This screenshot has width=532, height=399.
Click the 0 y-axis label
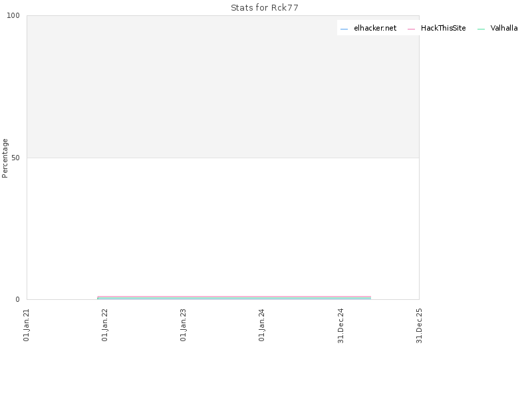point(18,300)
